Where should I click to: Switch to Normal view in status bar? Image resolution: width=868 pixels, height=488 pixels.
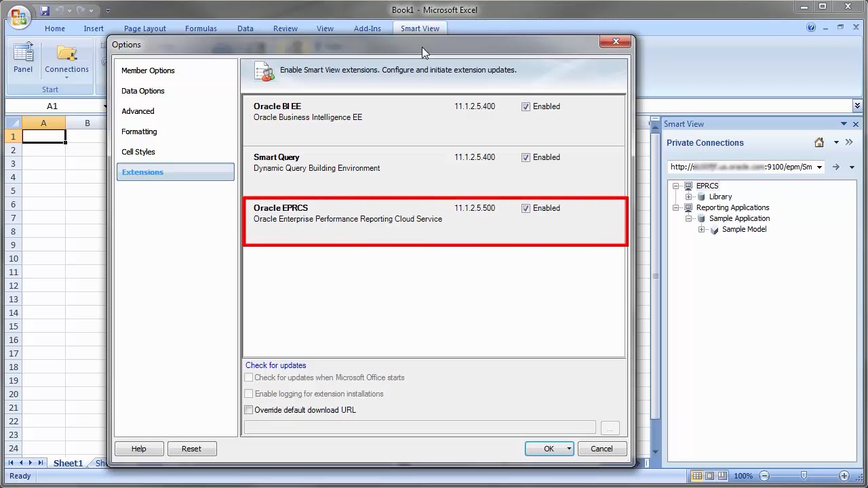point(696,476)
